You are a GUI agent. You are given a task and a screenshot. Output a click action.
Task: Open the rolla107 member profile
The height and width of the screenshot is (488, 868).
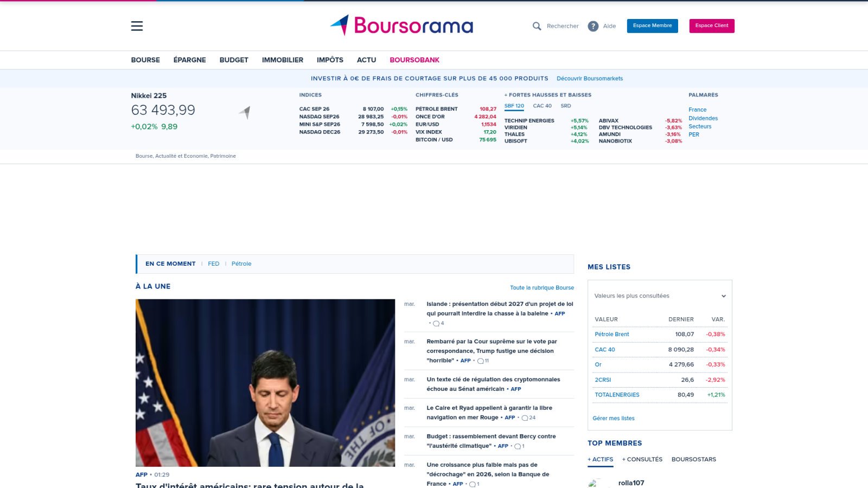pos(631,483)
